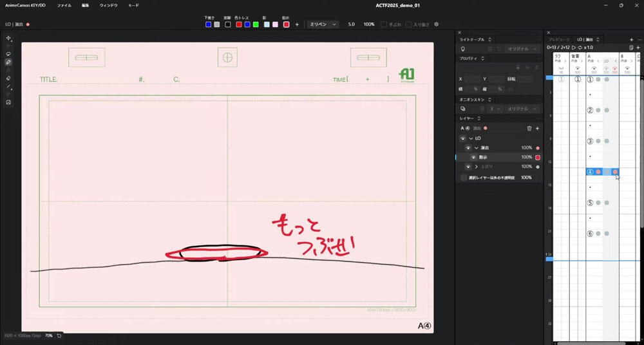Select the Move tool in left toolbar
644x345 pixels.
[8, 38]
